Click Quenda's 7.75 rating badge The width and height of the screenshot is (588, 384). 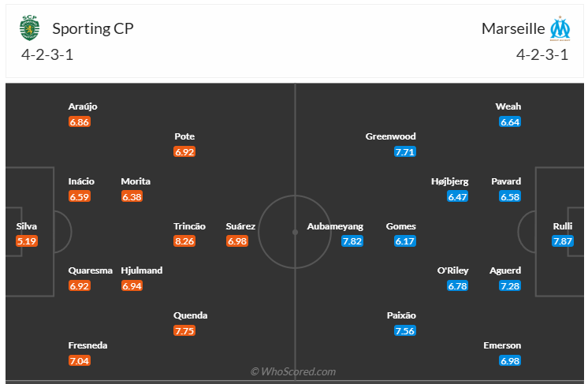tap(184, 331)
